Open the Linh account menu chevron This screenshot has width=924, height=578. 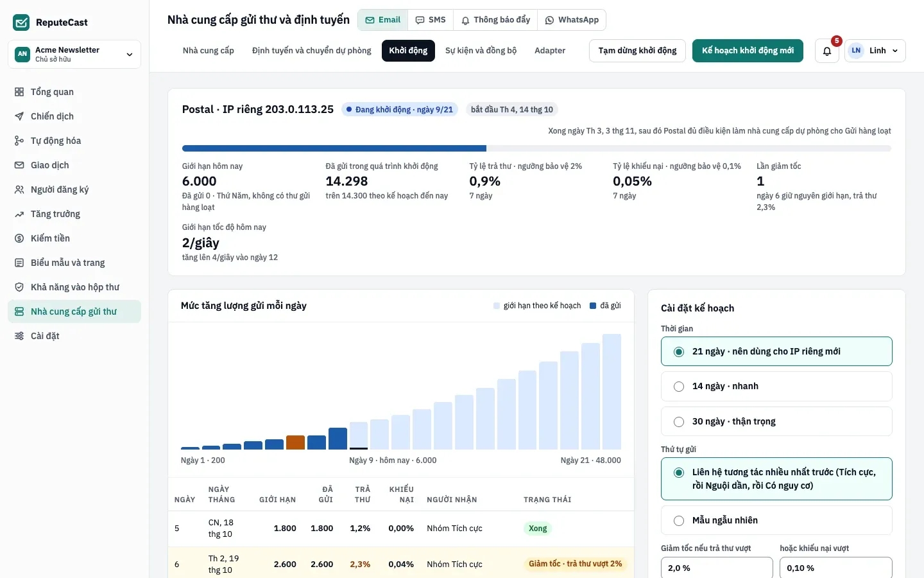click(895, 51)
